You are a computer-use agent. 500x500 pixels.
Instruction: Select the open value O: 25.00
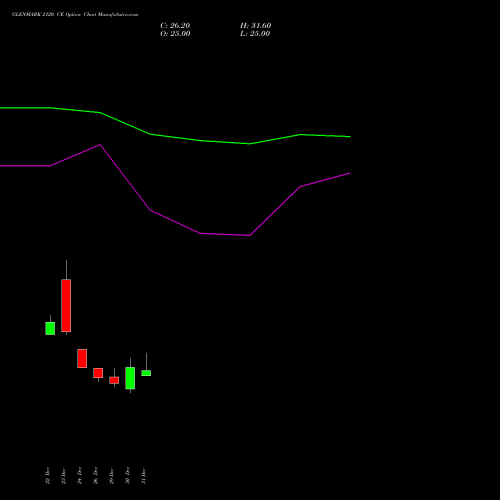[175, 34]
